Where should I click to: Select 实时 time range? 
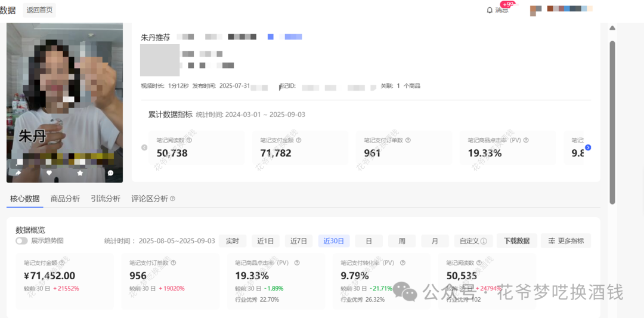coord(233,241)
